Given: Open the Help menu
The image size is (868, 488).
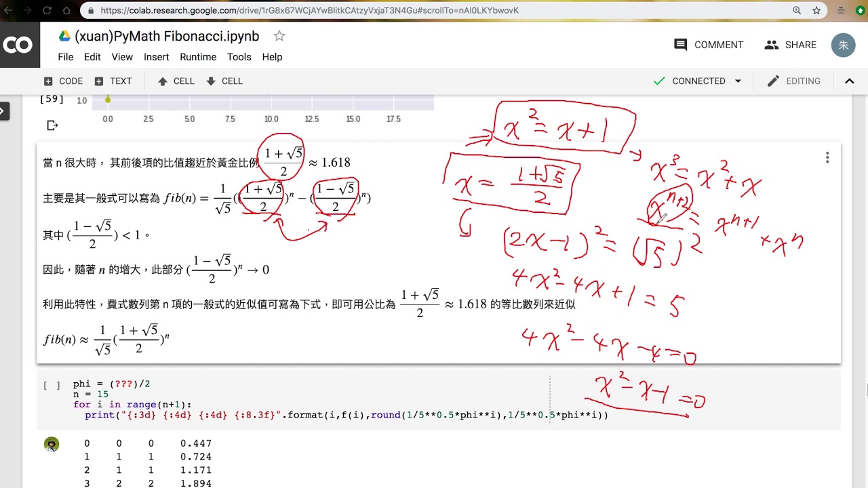Looking at the screenshot, I should tap(272, 57).
